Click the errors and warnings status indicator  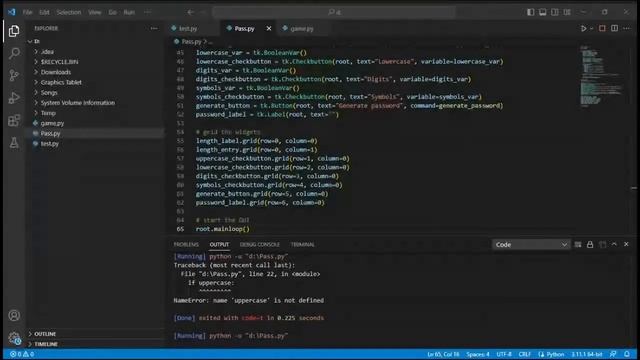point(22,354)
